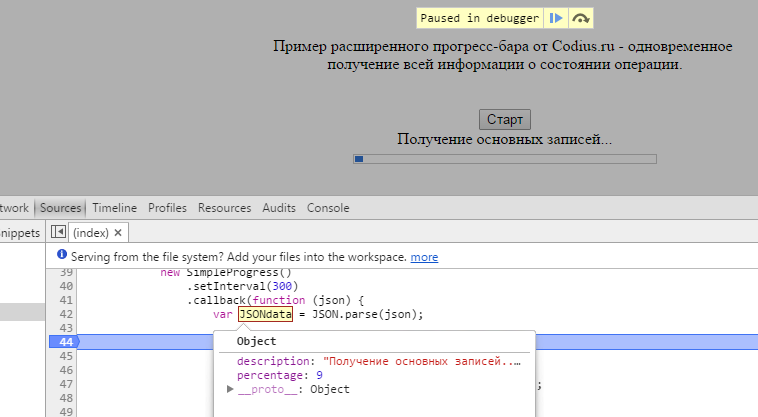Switch to the Timeline tab
Viewport: 758px width, 417px height.
(x=114, y=208)
